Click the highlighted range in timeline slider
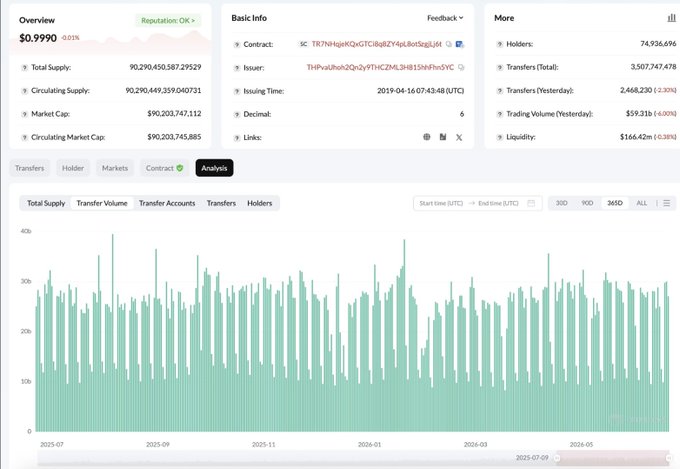Image resolution: width=680 pixels, height=469 pixels. (x=613, y=458)
